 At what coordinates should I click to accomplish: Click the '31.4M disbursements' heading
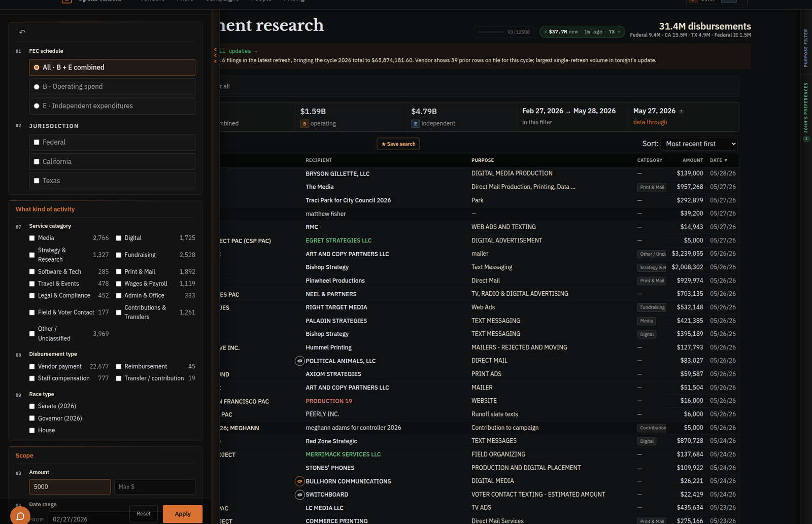(x=705, y=26)
